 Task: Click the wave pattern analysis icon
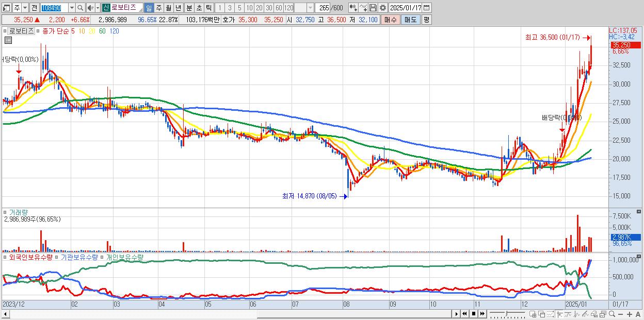pos(577,314)
